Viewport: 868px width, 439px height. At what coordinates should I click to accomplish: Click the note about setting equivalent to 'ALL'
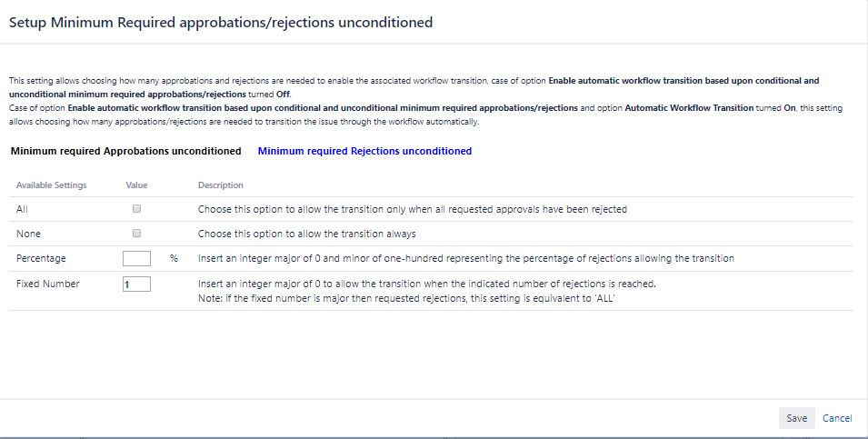[x=407, y=297]
